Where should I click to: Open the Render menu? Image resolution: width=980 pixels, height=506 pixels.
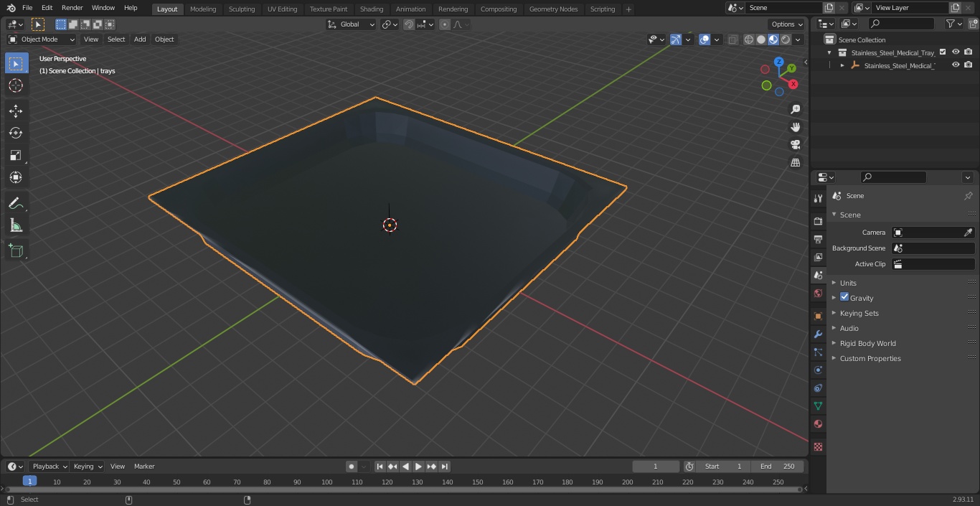72,8
